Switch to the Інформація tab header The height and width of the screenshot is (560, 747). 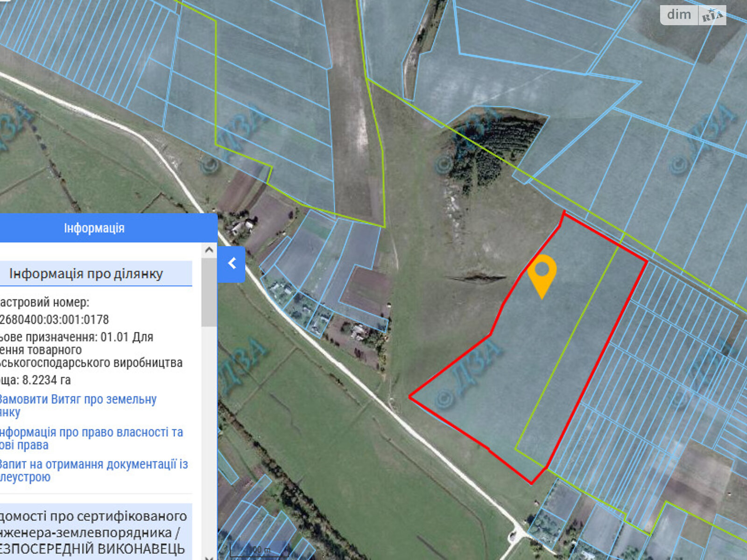coord(94,228)
